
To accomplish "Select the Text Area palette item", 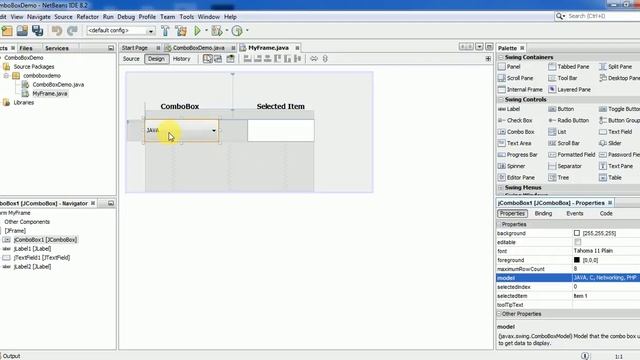I will click(x=515, y=143).
